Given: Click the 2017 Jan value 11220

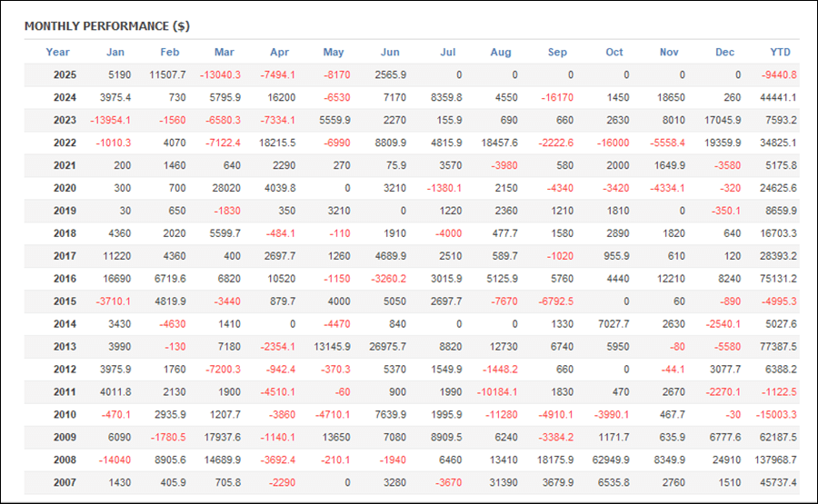Looking at the screenshot, I should click(117, 256).
